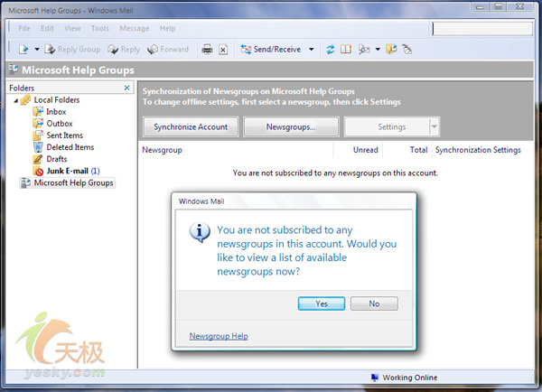Open the Deleted Items folder
Viewport: 542px width, 392px height.
click(x=70, y=147)
